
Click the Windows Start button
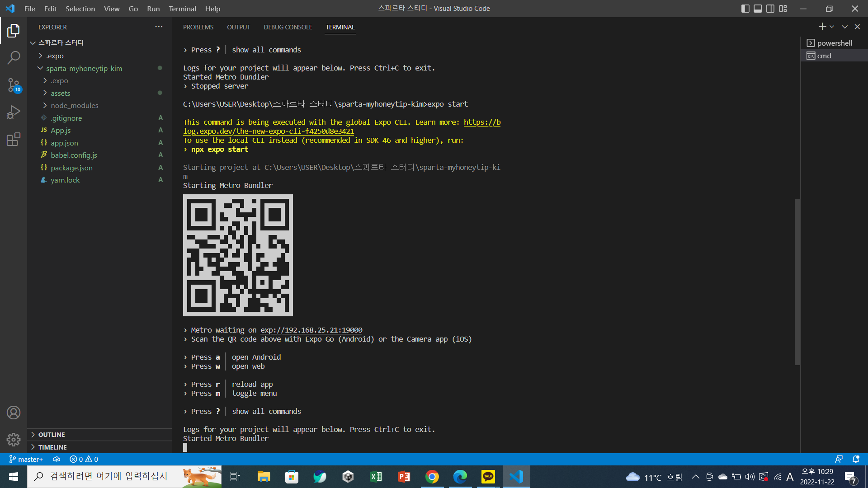(x=14, y=477)
